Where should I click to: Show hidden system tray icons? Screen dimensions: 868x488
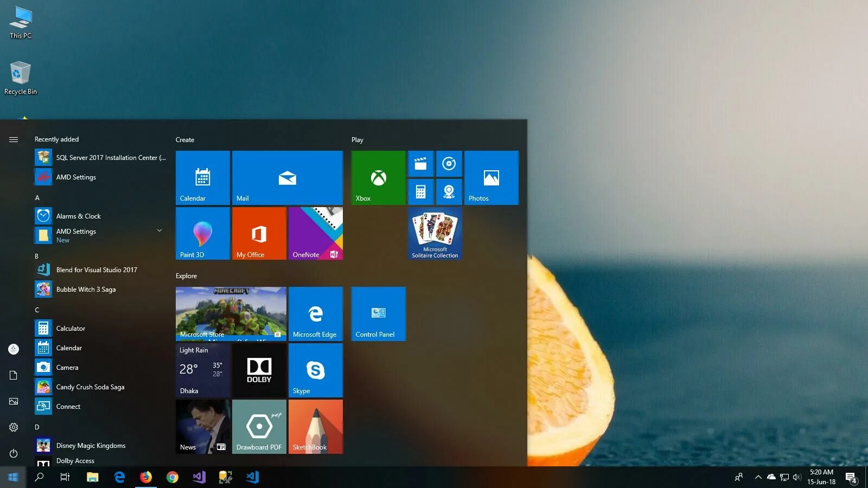coord(758,477)
